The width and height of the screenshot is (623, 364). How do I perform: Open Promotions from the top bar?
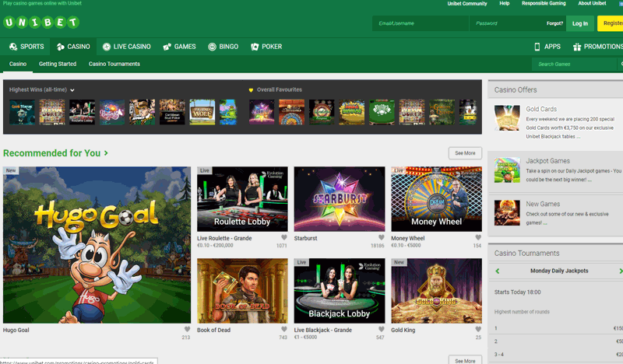point(598,47)
